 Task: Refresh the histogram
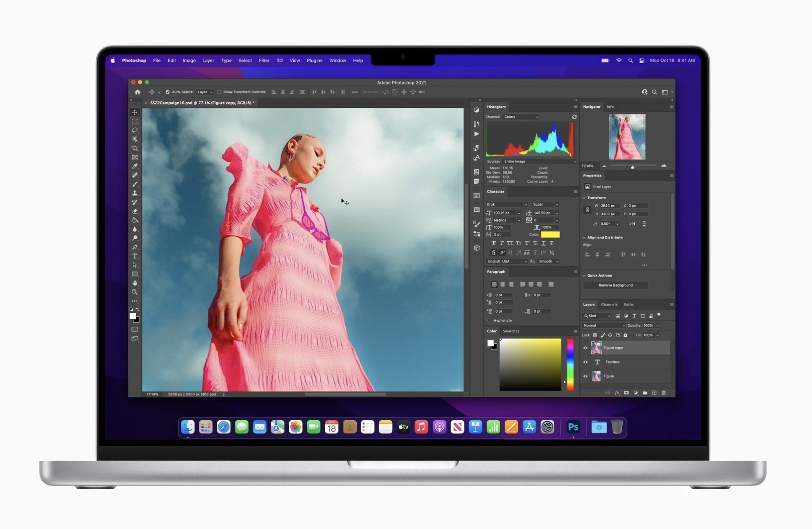click(574, 117)
